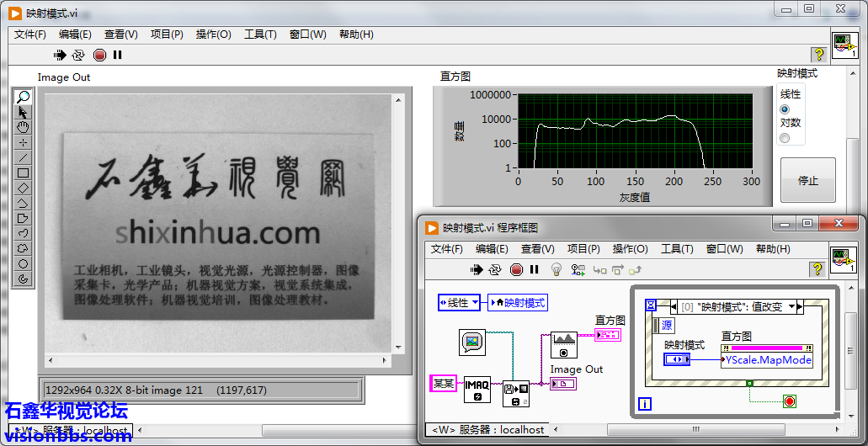Click the loop iteration terminal i
Viewport: 868px width, 446px height.
(645, 404)
